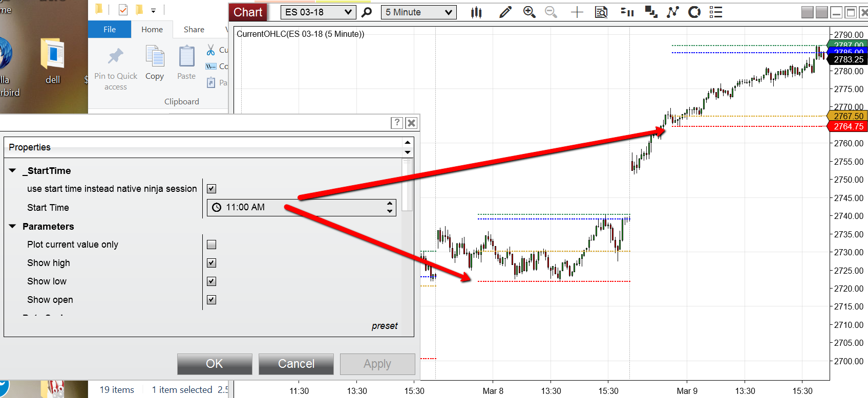Viewport: 868px width, 398px height.
Task: Click the 'Mar 9' date label on time axis
Action: [x=687, y=391]
